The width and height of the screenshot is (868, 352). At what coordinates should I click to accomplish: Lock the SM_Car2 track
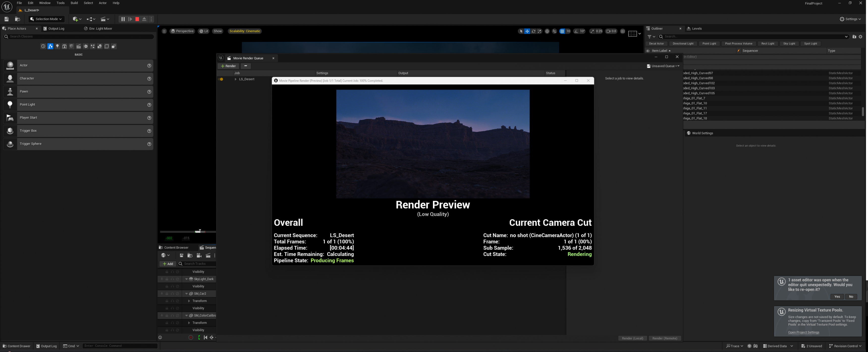(x=167, y=294)
